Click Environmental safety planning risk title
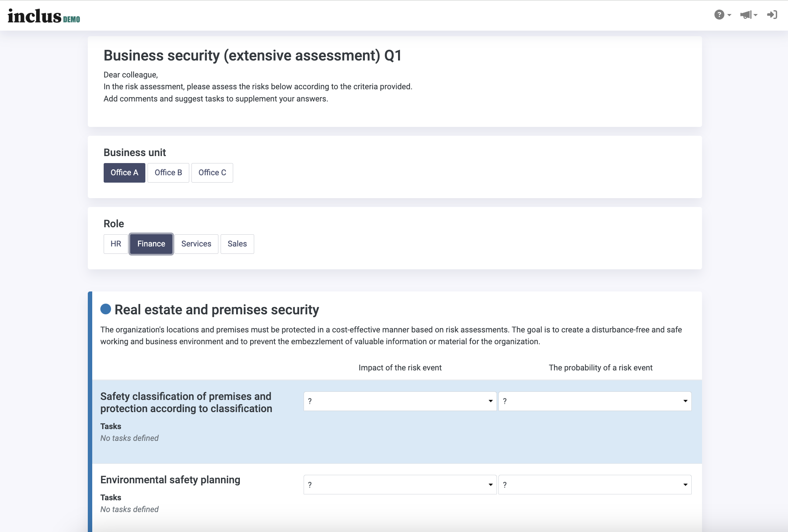The height and width of the screenshot is (532, 788). [170, 480]
